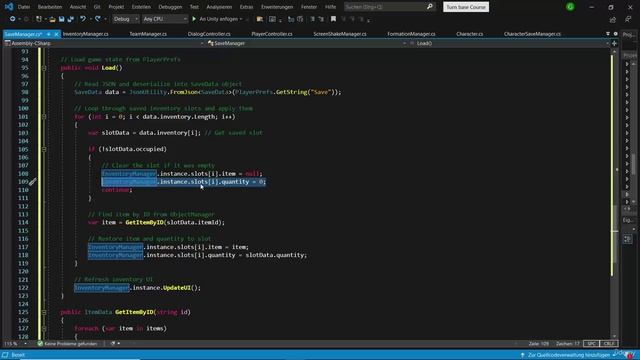Open the Any CPU platform dropdown
640x360 pixels.
[x=165, y=19]
